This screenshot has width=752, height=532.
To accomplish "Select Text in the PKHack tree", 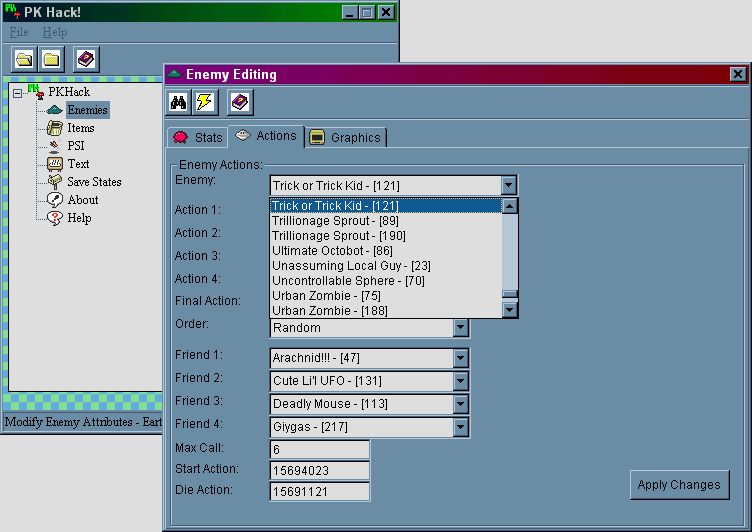I will [78, 164].
